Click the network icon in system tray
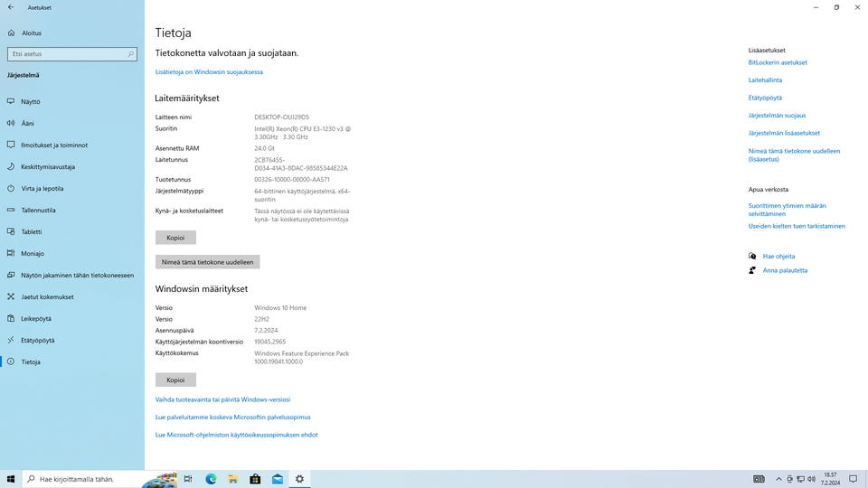The height and width of the screenshot is (488, 868). 800,479
